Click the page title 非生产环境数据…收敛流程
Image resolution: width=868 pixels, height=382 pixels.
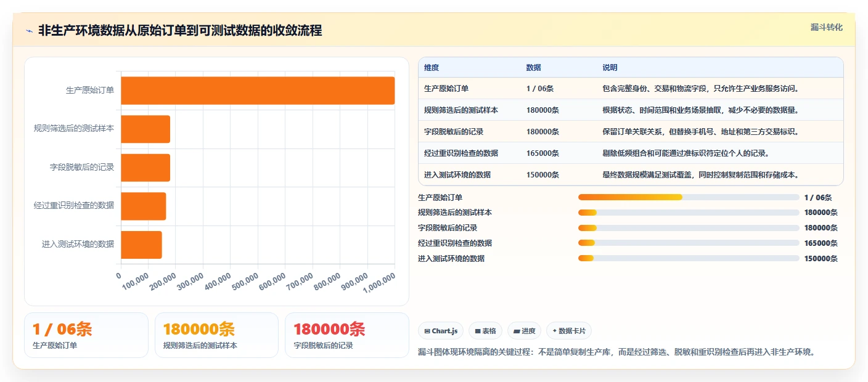pyautogui.click(x=180, y=31)
